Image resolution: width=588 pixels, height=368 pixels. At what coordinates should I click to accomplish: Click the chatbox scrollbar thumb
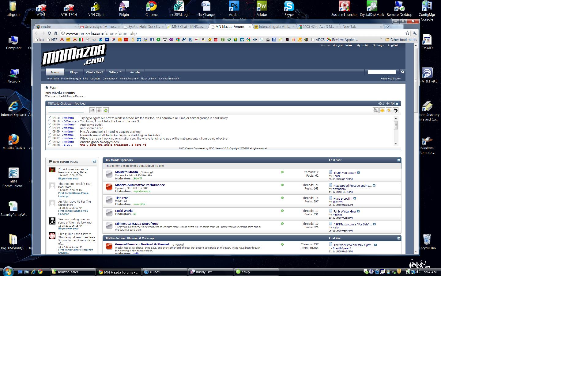click(396, 125)
